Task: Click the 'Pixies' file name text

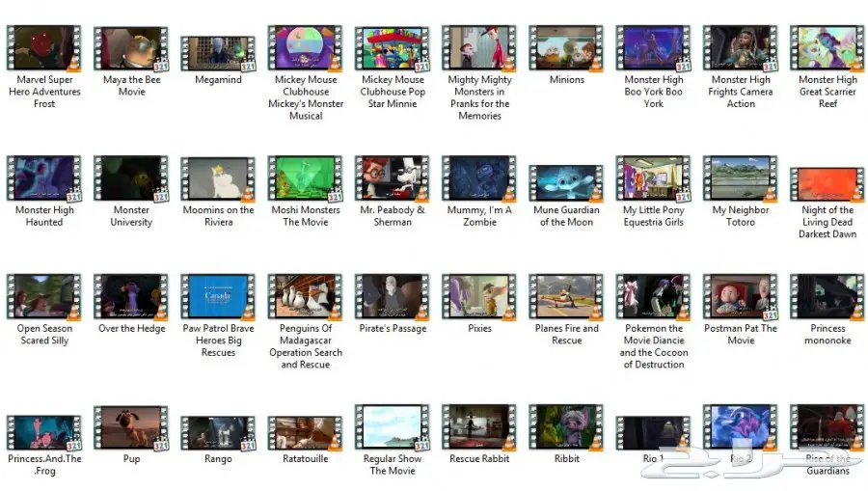Action: coord(479,328)
